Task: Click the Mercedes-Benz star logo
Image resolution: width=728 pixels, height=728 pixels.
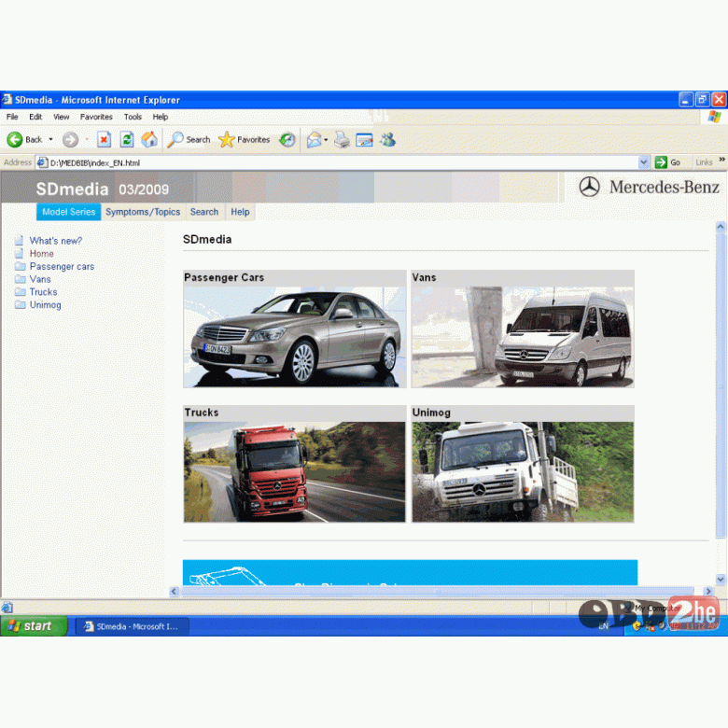Action: (x=589, y=187)
